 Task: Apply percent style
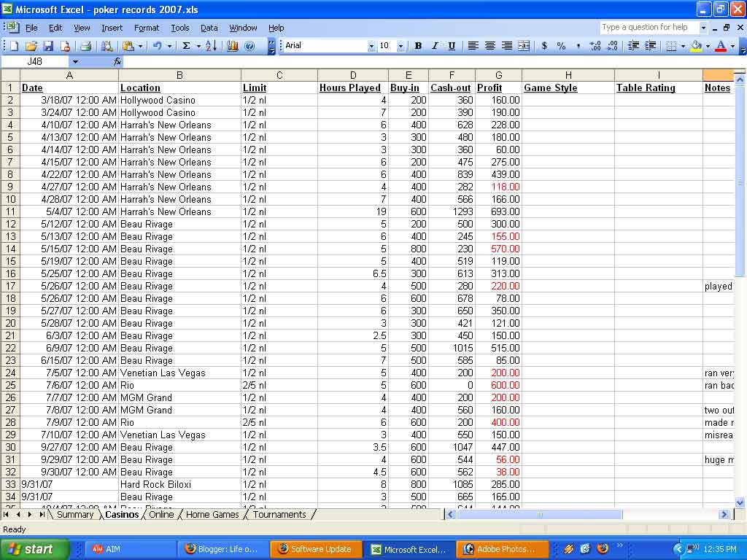point(561,46)
